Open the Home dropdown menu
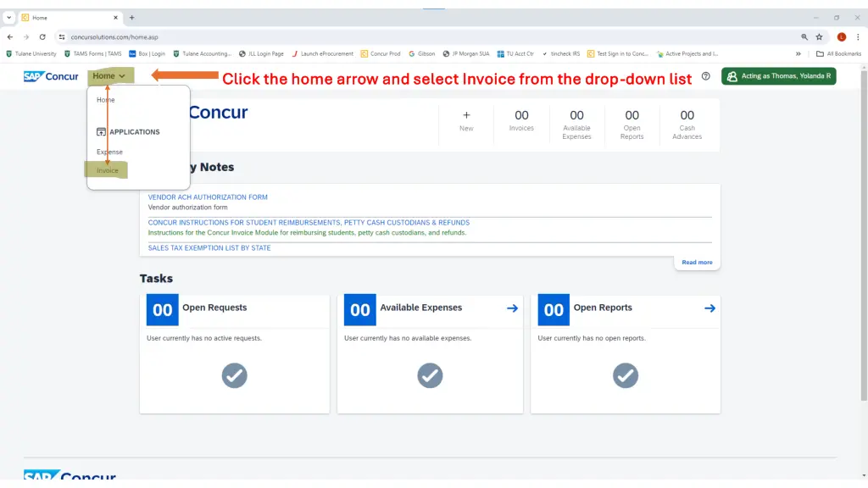The image size is (868, 488). coord(109,75)
